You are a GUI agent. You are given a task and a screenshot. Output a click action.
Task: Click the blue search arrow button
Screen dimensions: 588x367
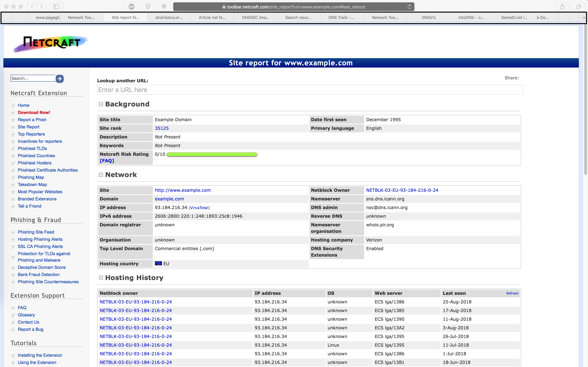point(59,79)
